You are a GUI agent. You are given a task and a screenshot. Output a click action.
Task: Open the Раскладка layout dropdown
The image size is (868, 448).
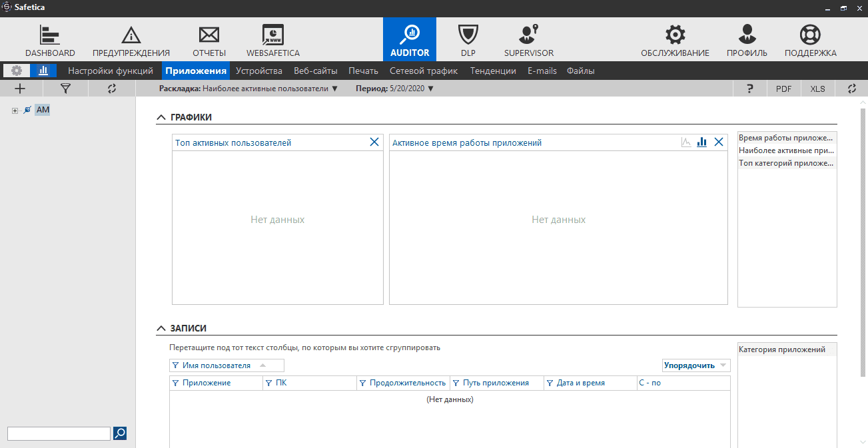coord(248,89)
